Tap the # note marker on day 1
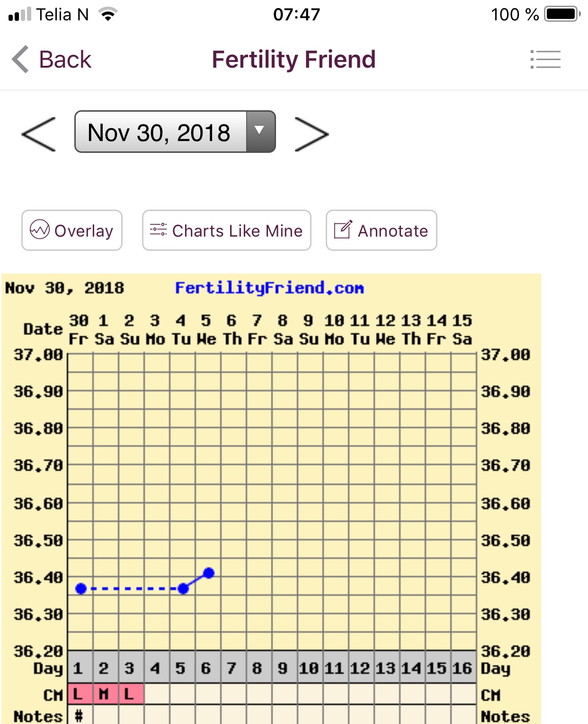The image size is (588, 724). point(79,715)
